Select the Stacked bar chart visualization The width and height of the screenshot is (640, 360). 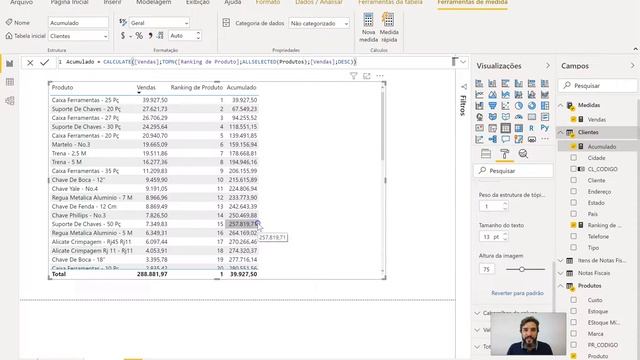[479, 83]
